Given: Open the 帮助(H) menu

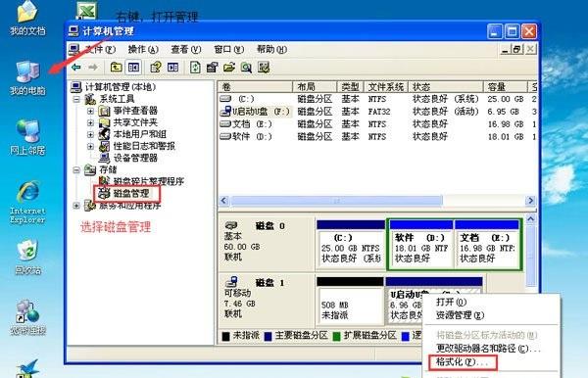Looking at the screenshot, I should (271, 49).
